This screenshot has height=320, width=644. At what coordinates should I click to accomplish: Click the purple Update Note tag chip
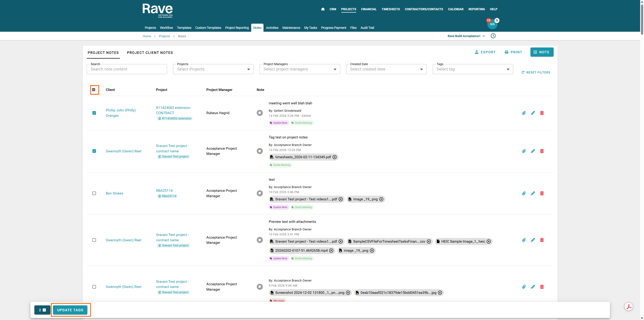tap(279, 123)
